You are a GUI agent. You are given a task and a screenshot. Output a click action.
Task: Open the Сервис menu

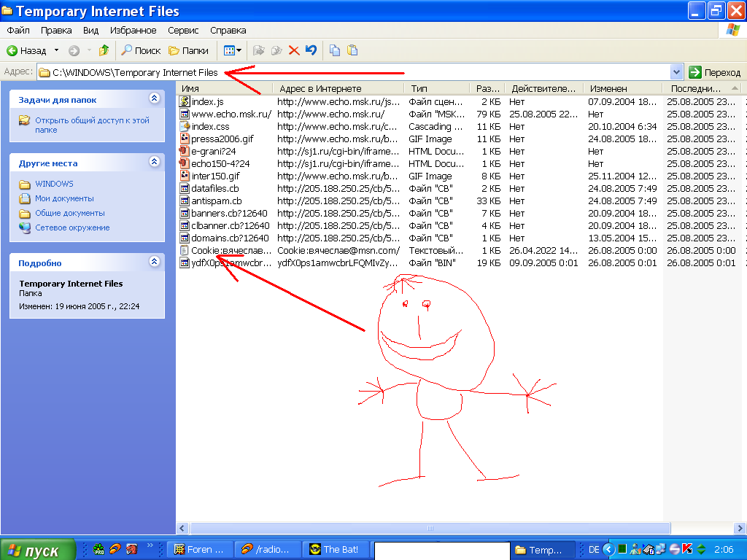183,31
